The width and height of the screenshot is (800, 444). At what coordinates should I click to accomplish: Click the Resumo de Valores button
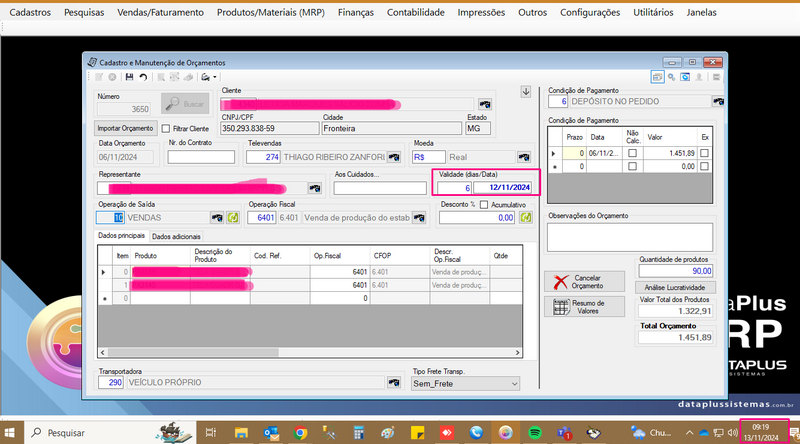pyautogui.click(x=585, y=307)
